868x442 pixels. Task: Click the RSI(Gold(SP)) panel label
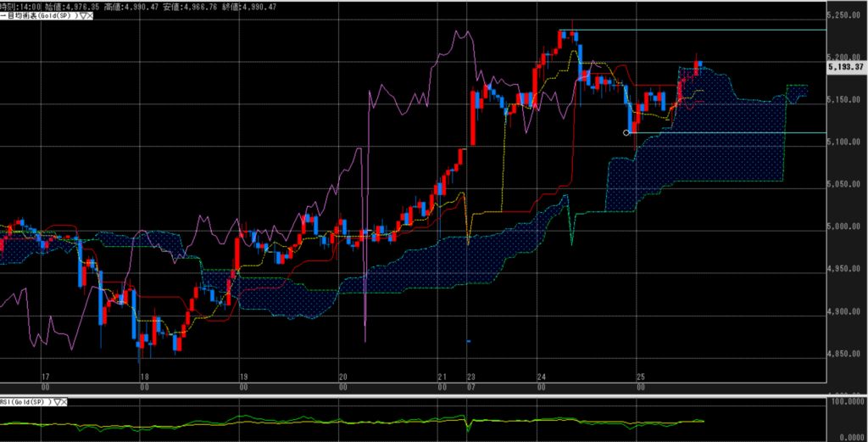pos(25,401)
